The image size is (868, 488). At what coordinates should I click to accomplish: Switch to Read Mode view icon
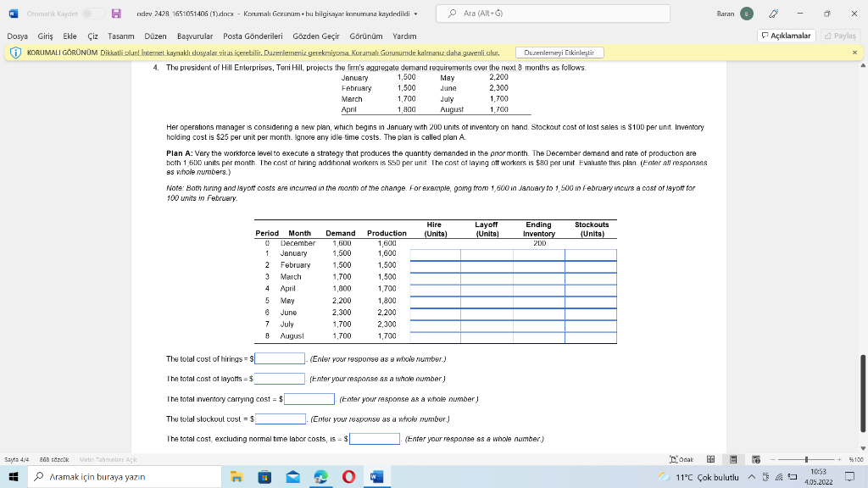pos(711,459)
